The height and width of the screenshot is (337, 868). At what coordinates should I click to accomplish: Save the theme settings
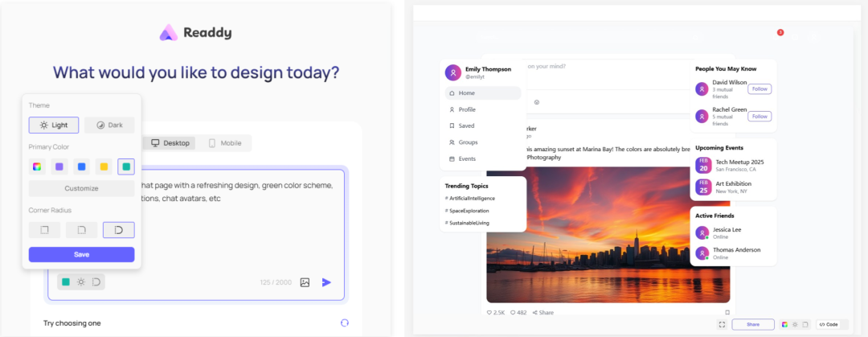coord(81,254)
